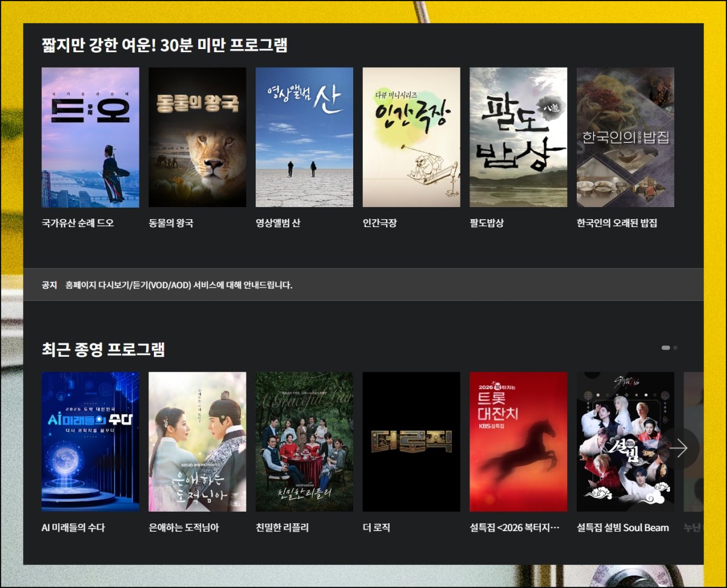Click the next arrow on the carousel
727x588 pixels.
pos(679,448)
